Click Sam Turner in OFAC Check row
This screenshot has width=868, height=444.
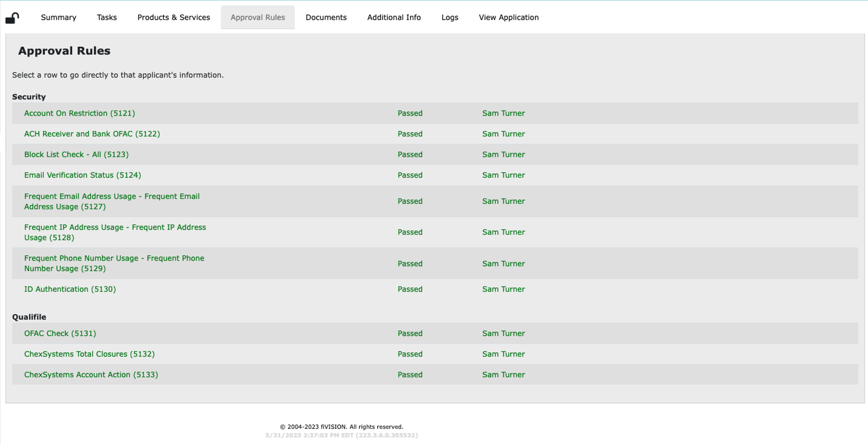pos(504,333)
